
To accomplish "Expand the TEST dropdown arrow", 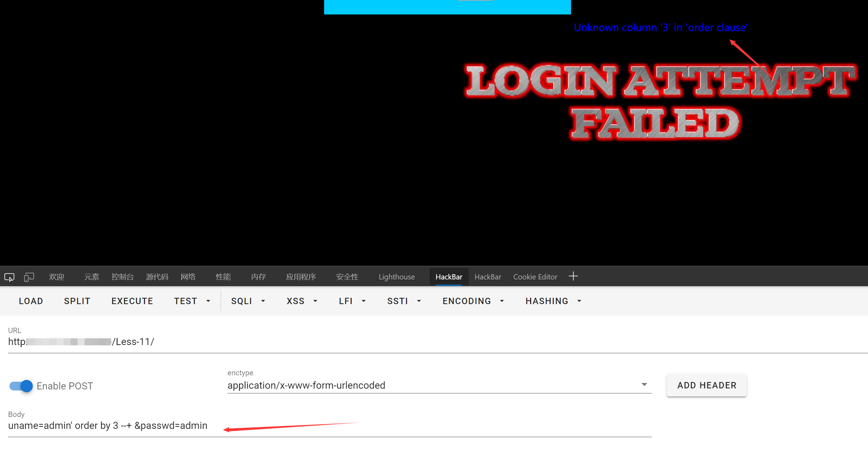I will [208, 301].
